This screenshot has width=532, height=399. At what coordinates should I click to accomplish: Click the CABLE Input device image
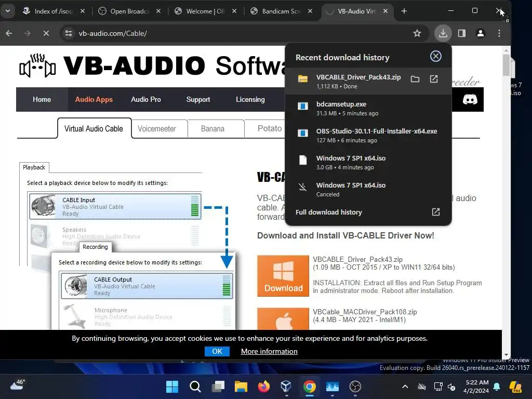coord(43,206)
